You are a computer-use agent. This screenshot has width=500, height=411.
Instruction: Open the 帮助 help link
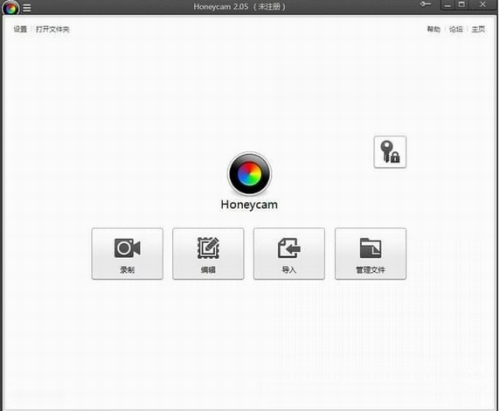[434, 29]
